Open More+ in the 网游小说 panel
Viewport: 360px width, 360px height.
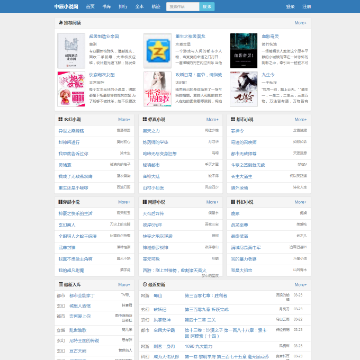click(x=212, y=202)
